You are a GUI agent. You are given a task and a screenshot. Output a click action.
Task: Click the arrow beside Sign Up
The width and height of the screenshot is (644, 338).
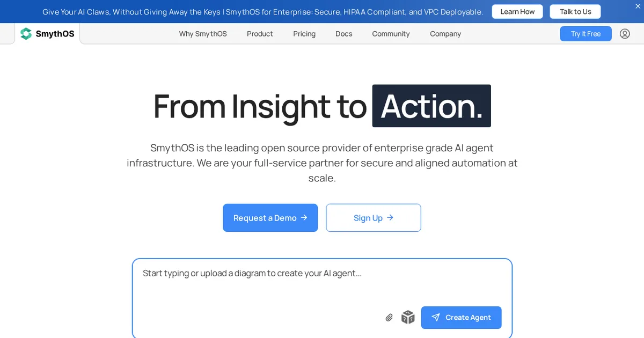coord(390,217)
